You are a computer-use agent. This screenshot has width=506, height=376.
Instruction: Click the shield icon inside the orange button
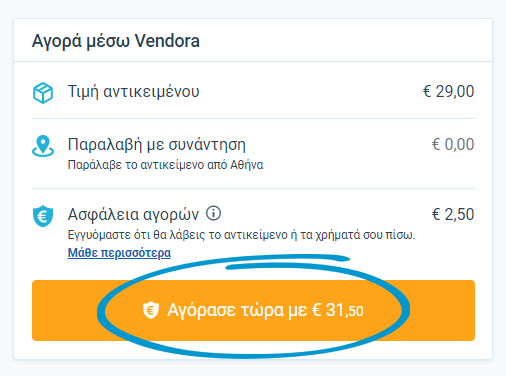click(151, 310)
